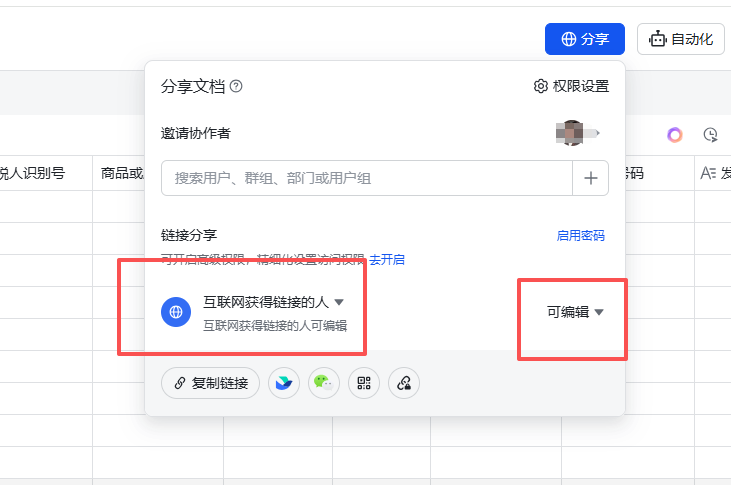Click the encrypted link lock icon

[404, 383]
